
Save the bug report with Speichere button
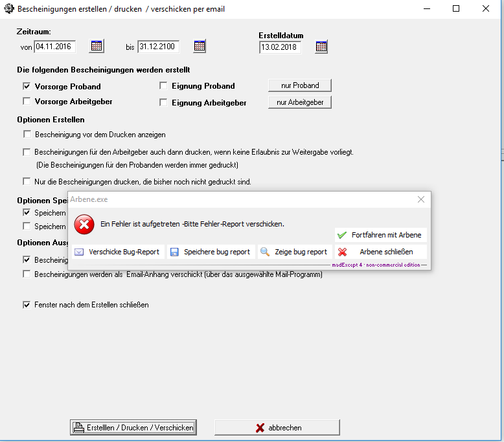click(211, 252)
